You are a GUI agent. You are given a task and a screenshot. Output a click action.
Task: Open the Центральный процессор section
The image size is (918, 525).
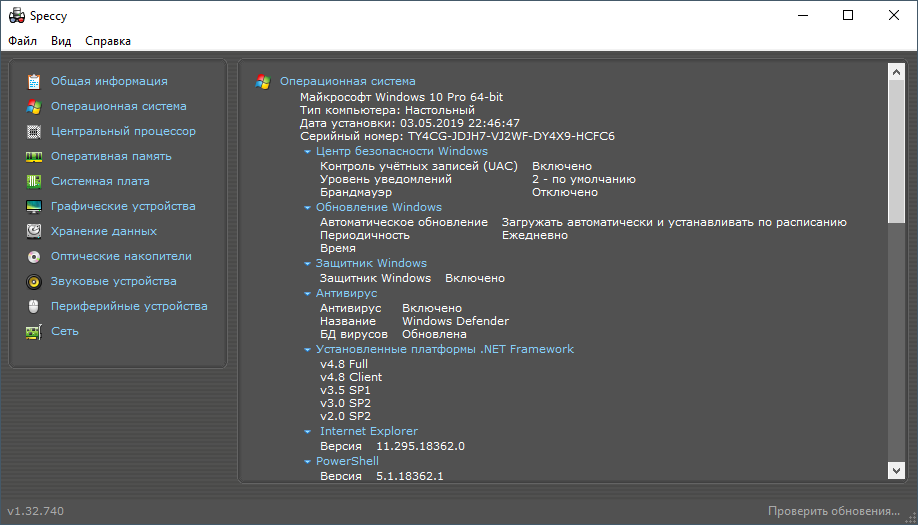click(123, 131)
